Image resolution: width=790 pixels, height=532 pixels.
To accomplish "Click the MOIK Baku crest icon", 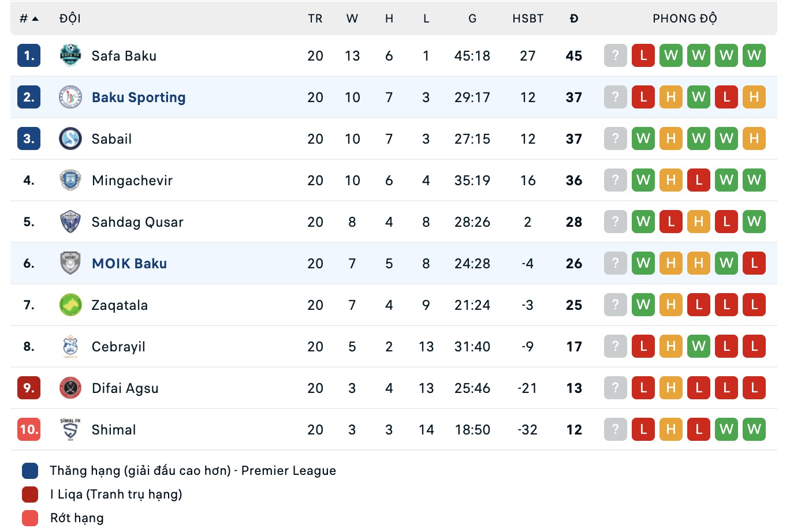I will 70,264.
